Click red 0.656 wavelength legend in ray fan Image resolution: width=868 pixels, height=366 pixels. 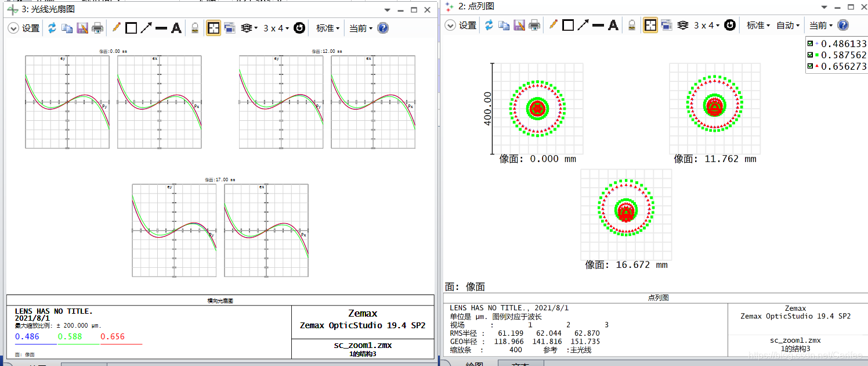click(113, 336)
